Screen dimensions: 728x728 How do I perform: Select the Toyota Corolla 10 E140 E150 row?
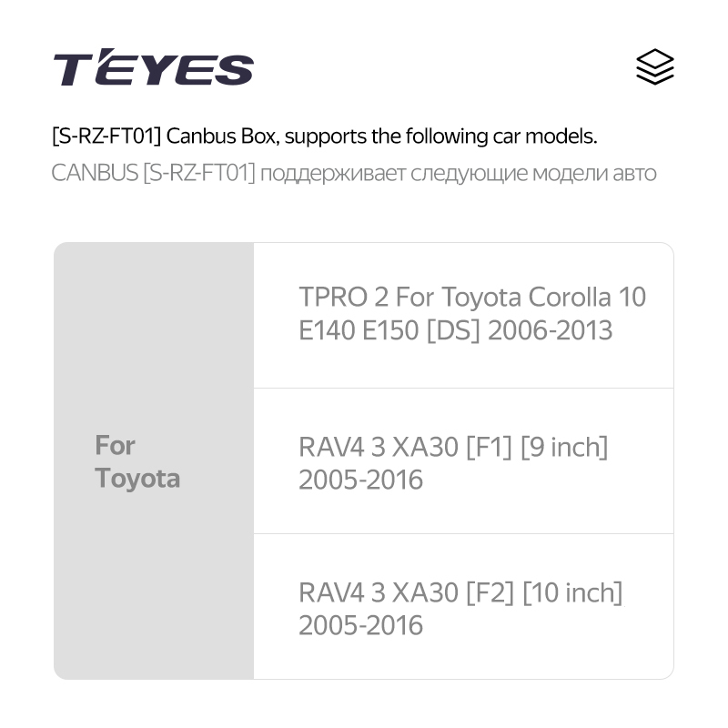463,315
